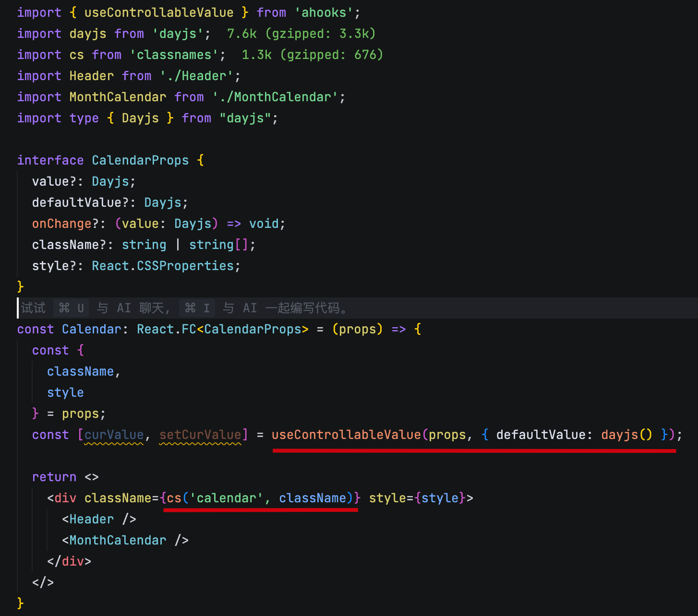Click the Header JSX element tag
The width and height of the screenshot is (698, 616).
pyautogui.click(x=92, y=519)
